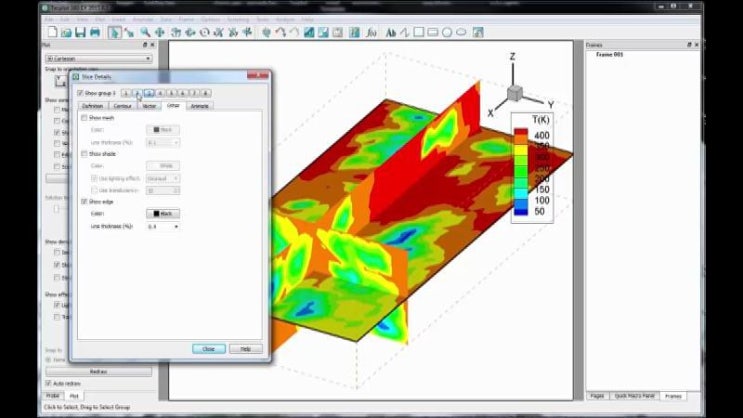Screen dimensions: 743x418
Task: Open the 3D Cartesian plot type dropdown
Action: [99, 58]
